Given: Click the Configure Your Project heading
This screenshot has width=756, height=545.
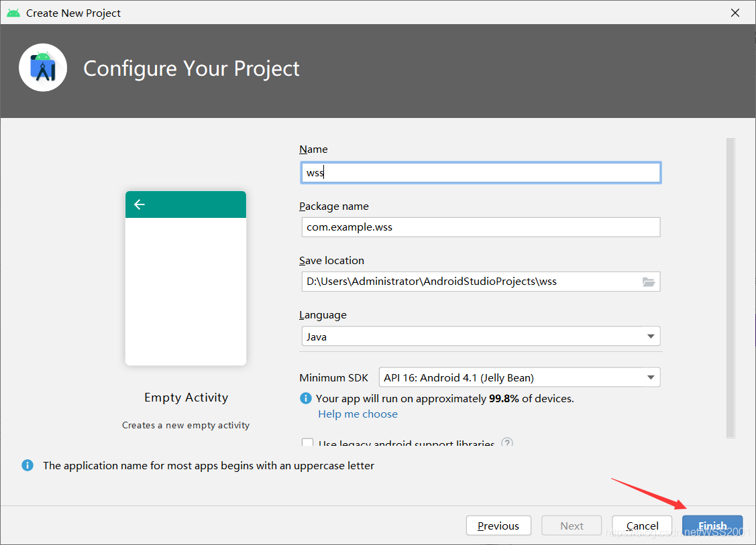Looking at the screenshot, I should click(x=191, y=68).
